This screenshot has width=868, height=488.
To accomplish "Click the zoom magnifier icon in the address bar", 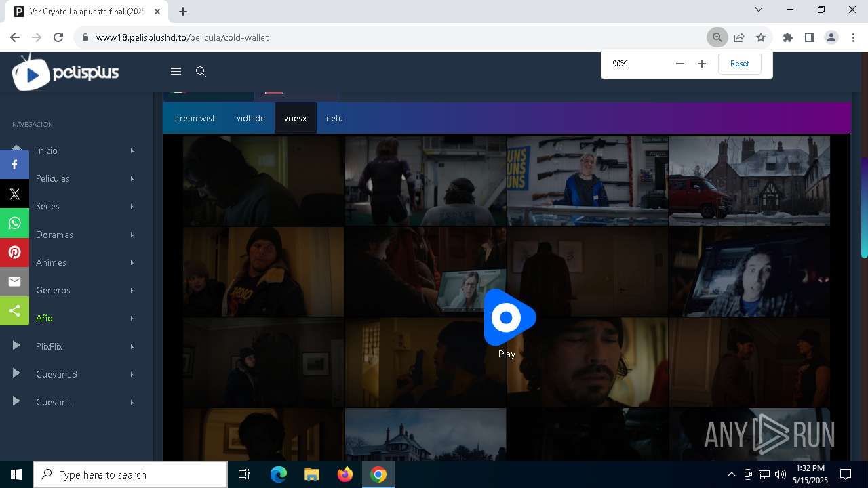I will (x=717, y=37).
